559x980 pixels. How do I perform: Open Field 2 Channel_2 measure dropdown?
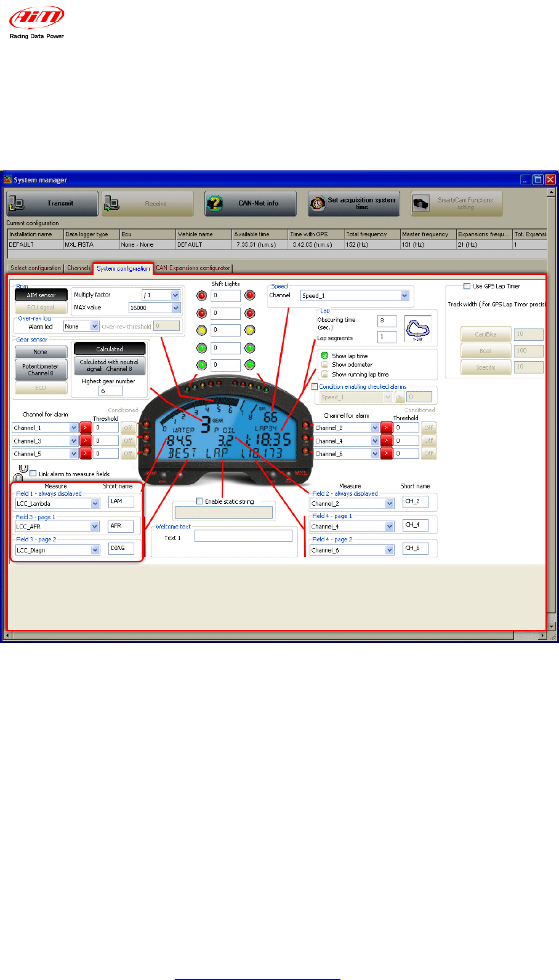pyautogui.click(x=390, y=504)
